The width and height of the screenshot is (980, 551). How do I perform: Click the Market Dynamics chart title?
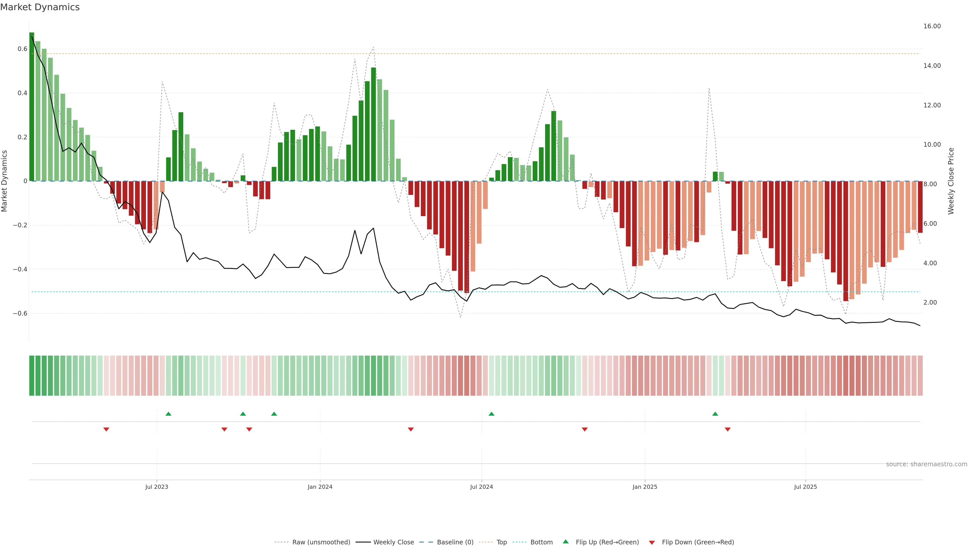[40, 7]
